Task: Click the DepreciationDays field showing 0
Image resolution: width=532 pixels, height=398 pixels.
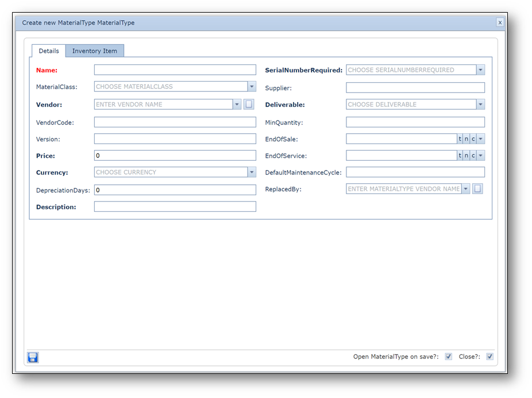Action: [x=175, y=190]
